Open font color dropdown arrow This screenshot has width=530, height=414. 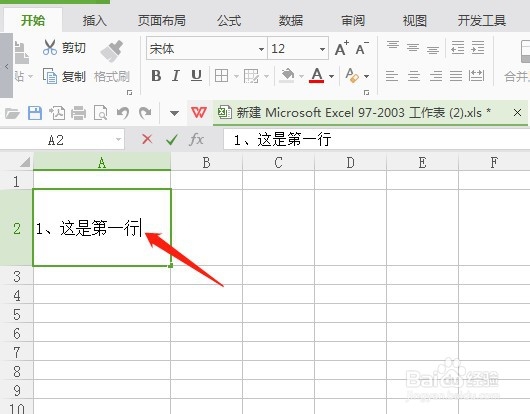(x=332, y=76)
